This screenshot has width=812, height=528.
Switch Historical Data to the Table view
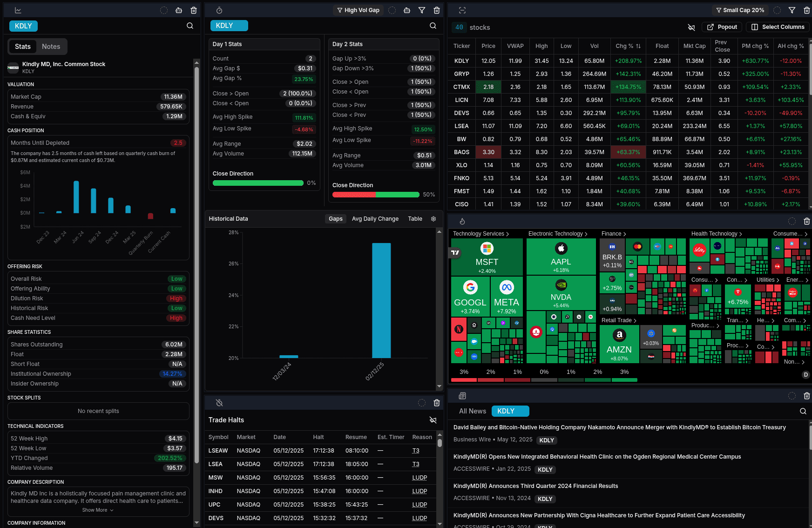click(x=415, y=219)
